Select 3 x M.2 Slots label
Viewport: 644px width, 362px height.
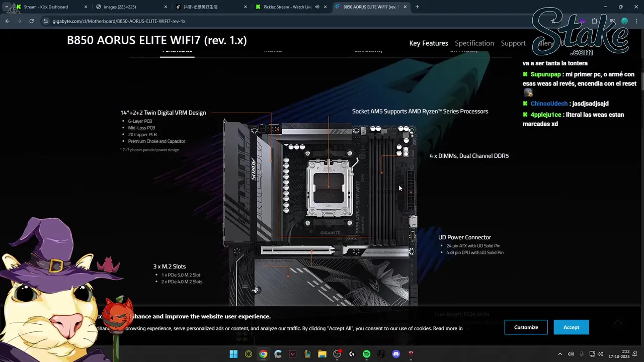coord(170,266)
